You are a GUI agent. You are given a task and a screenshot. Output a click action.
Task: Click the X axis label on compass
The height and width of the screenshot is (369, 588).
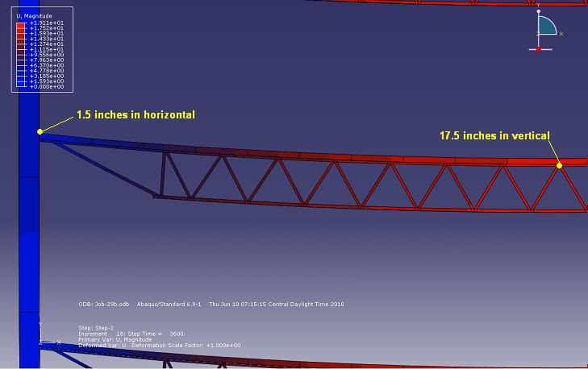(561, 34)
